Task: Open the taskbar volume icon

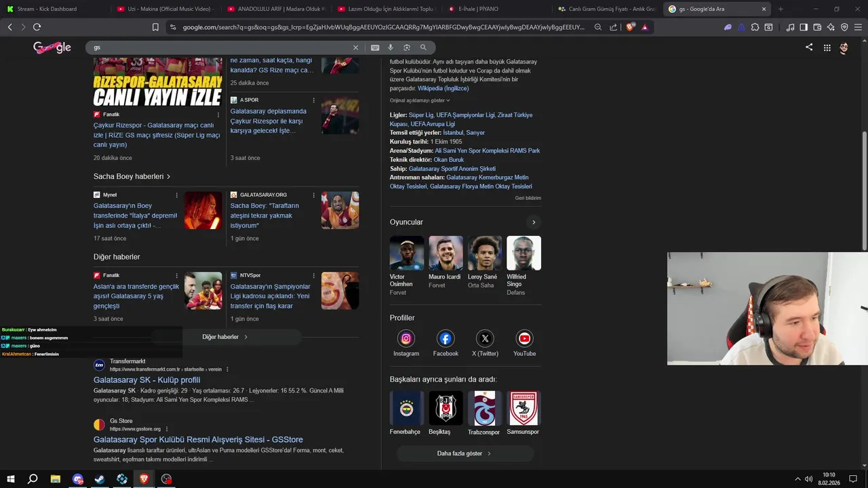Action: coord(809,479)
